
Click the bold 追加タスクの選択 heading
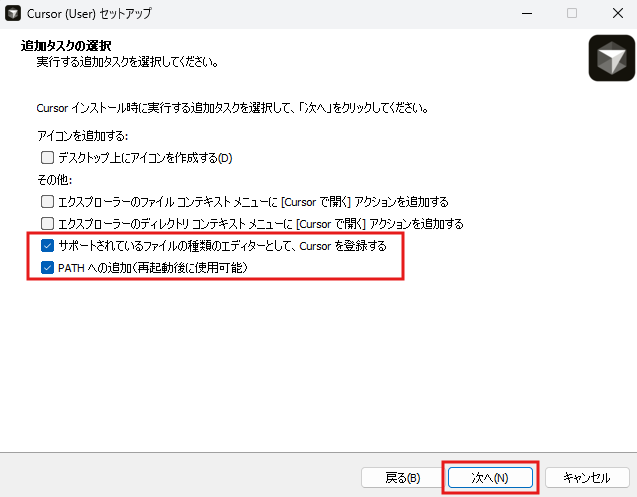click(x=66, y=46)
